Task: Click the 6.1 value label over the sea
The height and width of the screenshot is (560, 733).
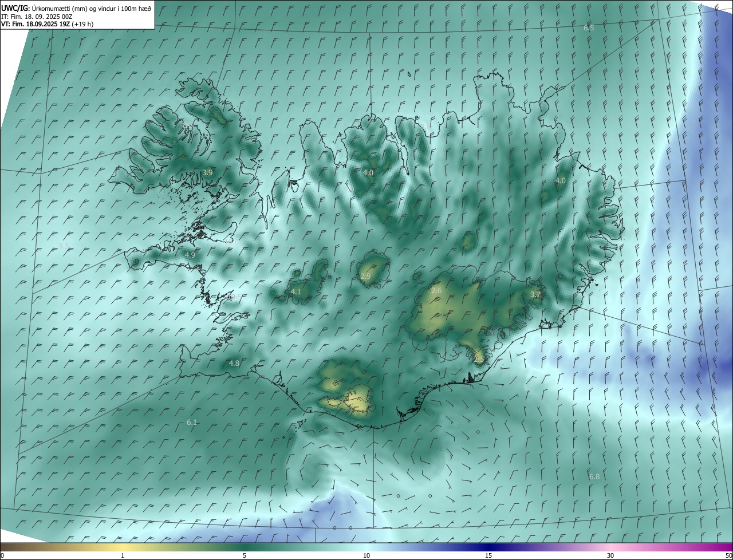Action: coord(192,423)
